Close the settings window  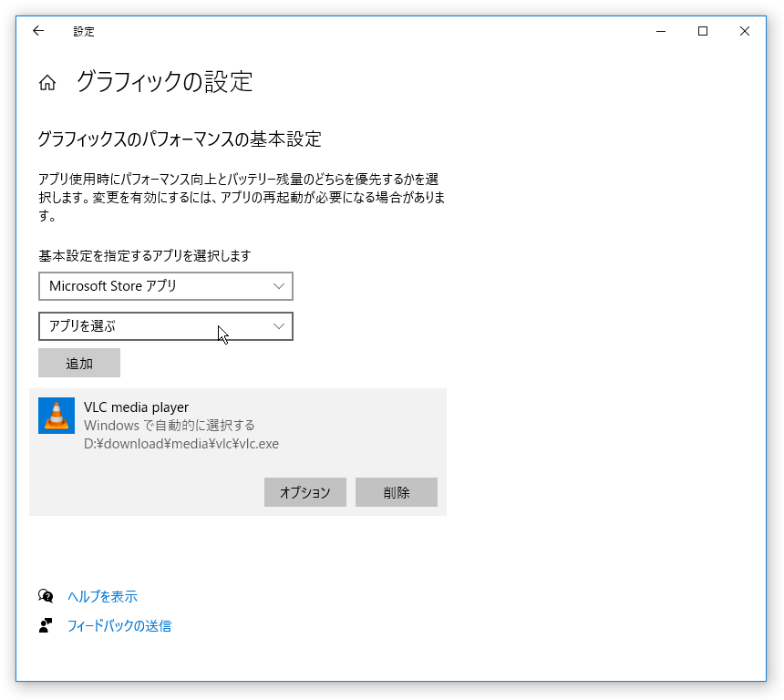[x=745, y=31]
